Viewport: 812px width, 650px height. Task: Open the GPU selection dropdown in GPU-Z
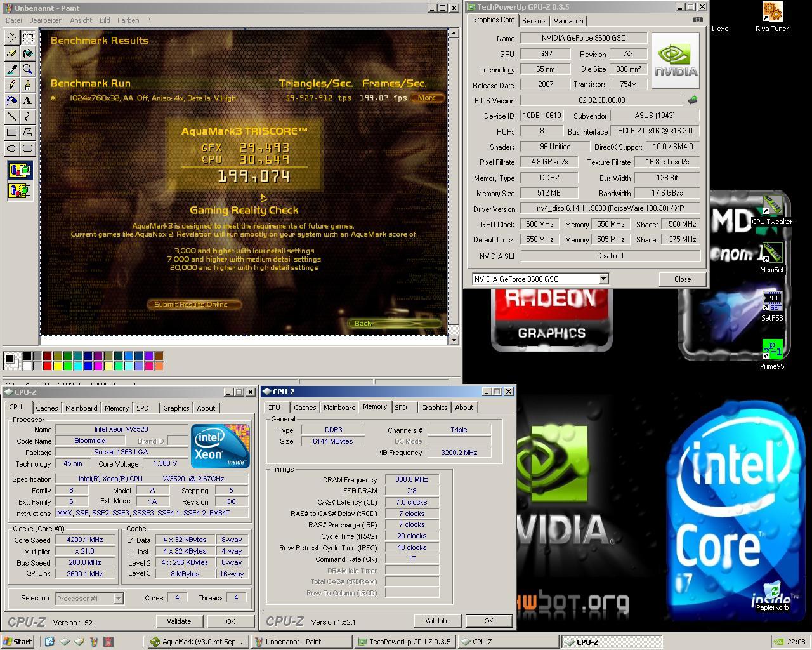604,279
